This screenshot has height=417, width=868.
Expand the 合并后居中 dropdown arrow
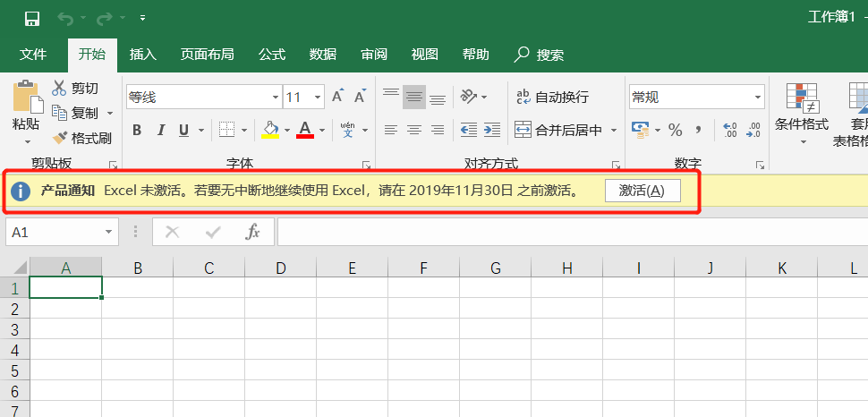pyautogui.click(x=613, y=131)
